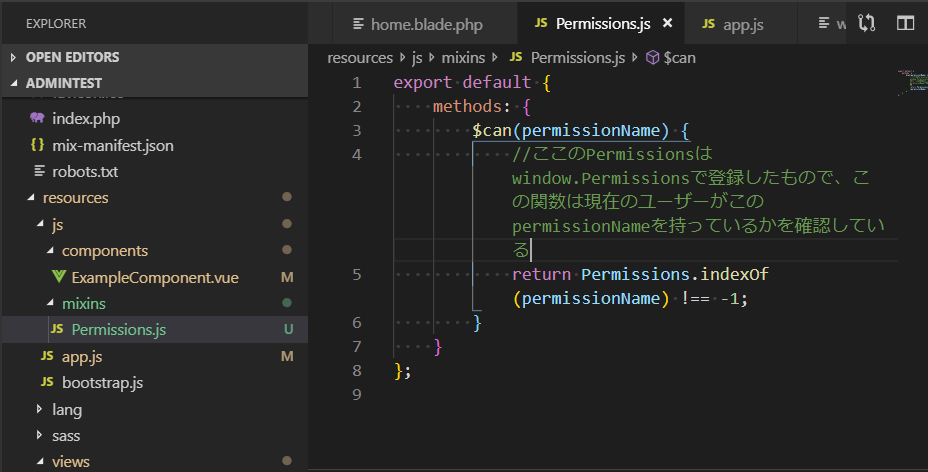928x472 pixels.
Task: Click the M status badge of ExampleComponent.vue
Action: click(x=287, y=277)
